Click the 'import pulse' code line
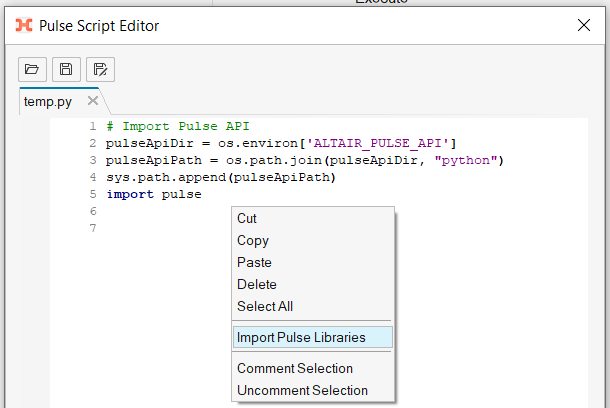Viewport: 610px width, 408px height. [154, 194]
